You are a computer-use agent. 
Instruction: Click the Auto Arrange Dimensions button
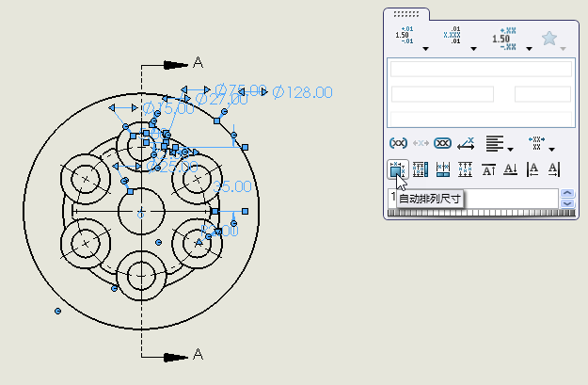[x=397, y=169]
